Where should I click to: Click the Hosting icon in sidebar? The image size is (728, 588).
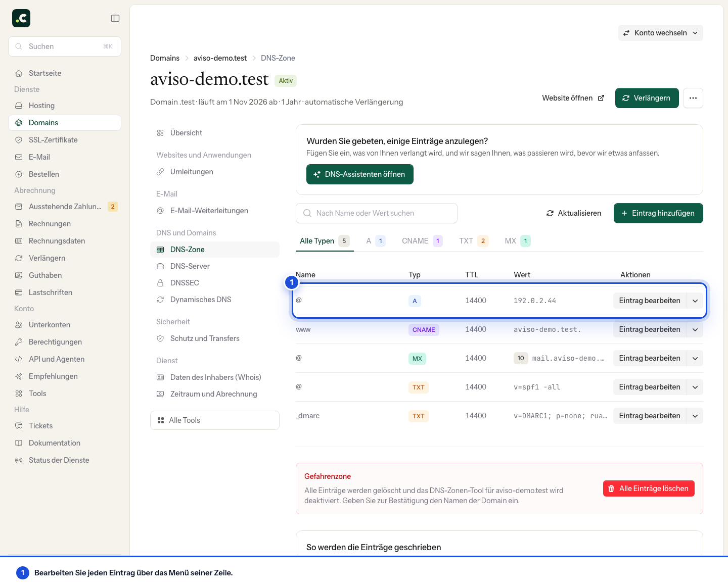19,106
